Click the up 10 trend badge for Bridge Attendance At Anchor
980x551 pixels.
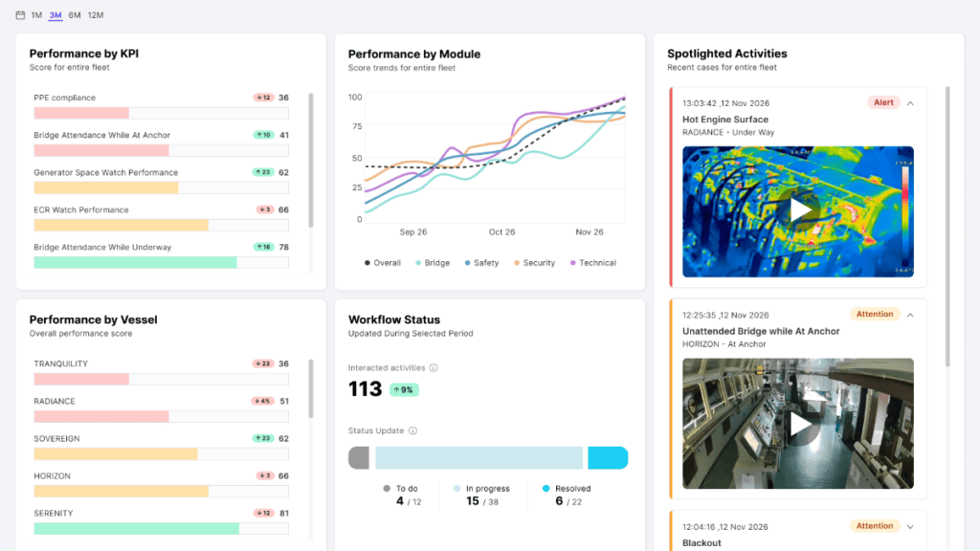pyautogui.click(x=264, y=135)
